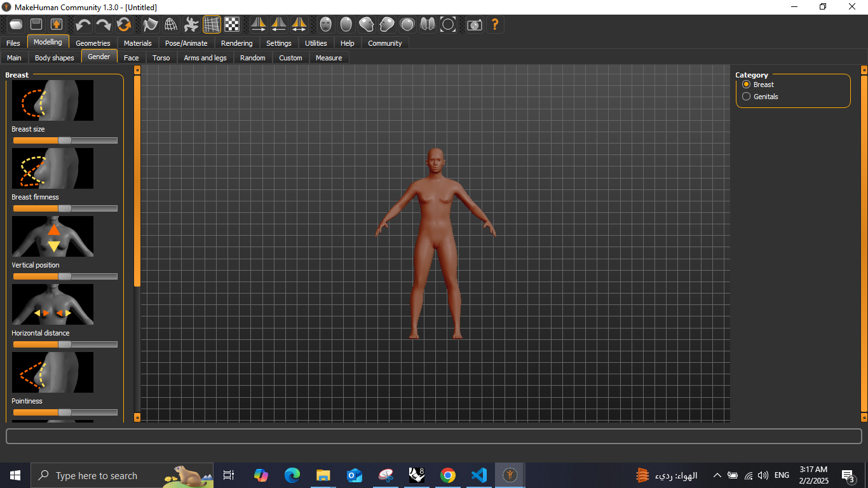The image size is (868, 488).
Task: Redo the last undone change
Action: (103, 25)
